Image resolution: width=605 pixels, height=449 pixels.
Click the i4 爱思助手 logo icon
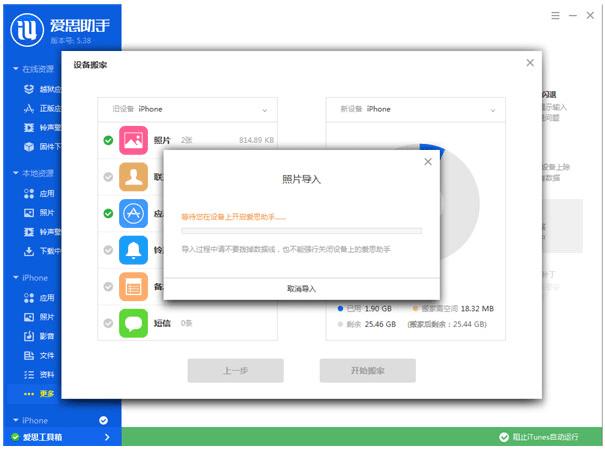click(x=27, y=29)
